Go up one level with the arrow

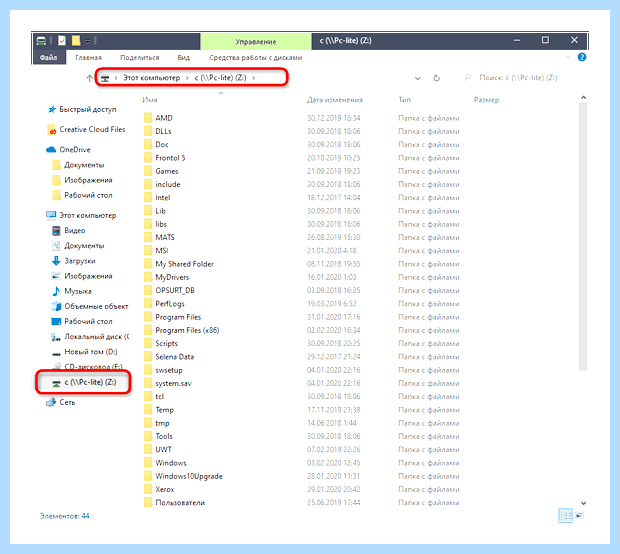[89, 78]
